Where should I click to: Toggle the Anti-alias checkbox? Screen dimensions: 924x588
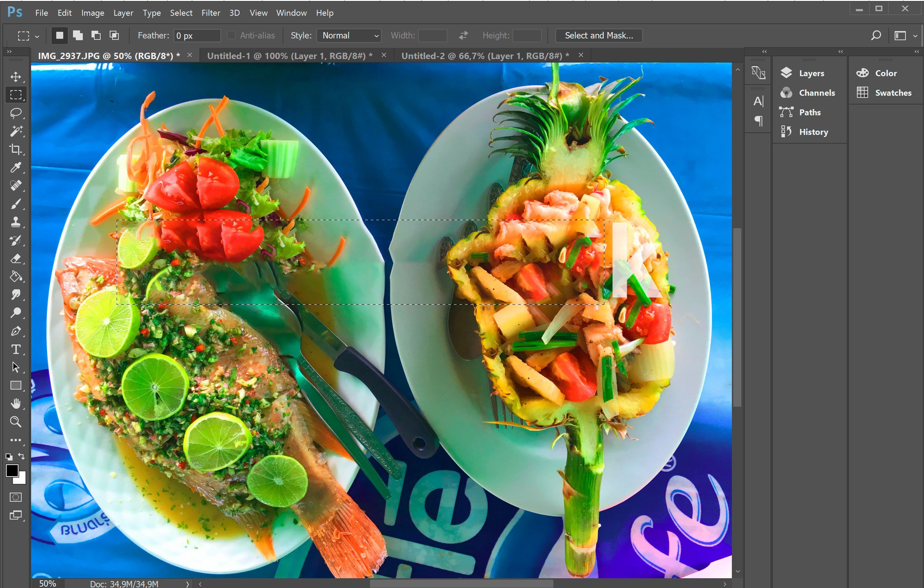(x=232, y=34)
